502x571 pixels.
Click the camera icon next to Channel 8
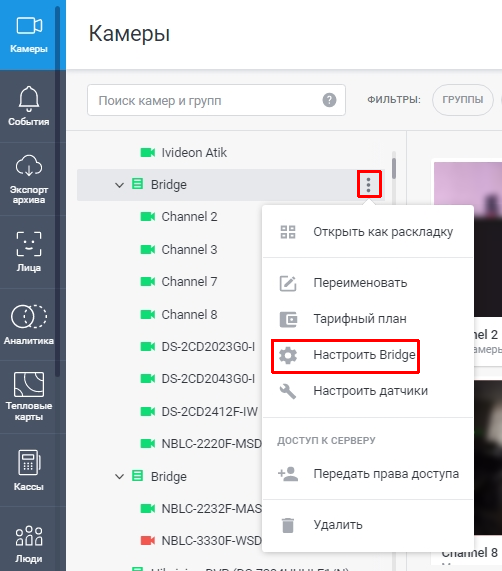coord(148,314)
